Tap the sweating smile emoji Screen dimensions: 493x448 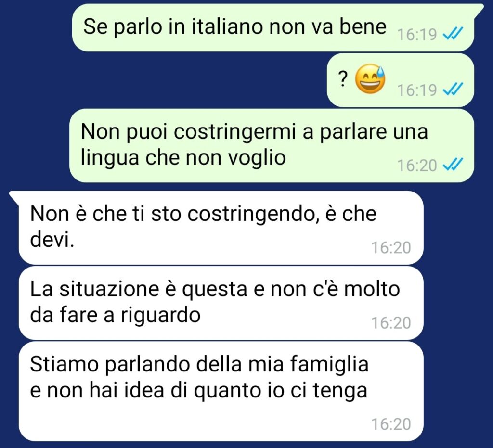click(x=370, y=78)
